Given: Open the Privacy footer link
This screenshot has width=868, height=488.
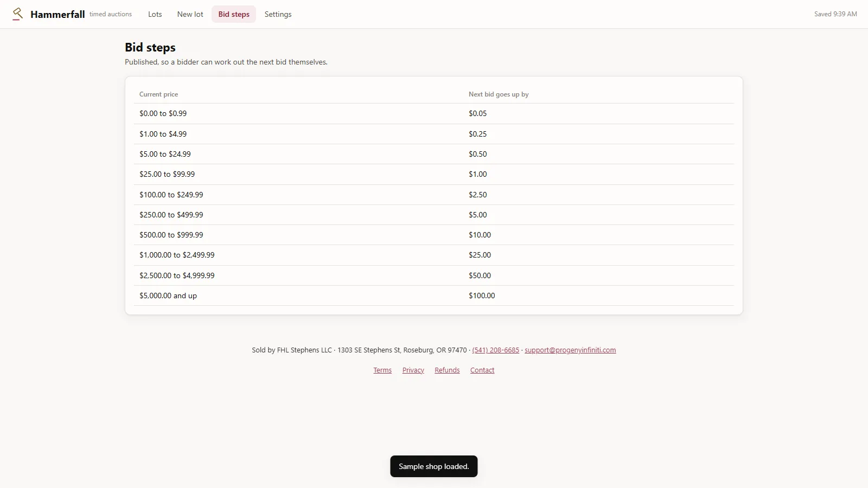Looking at the screenshot, I should [413, 370].
